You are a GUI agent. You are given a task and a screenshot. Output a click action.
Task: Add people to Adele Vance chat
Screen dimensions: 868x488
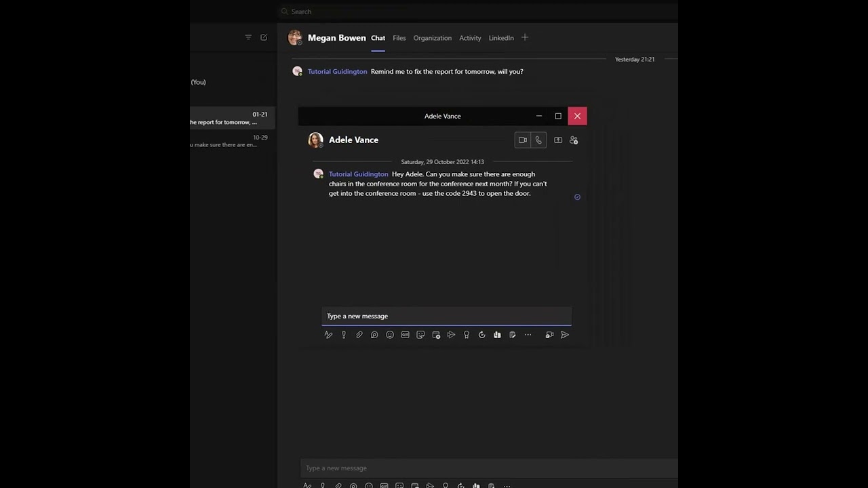tap(574, 140)
